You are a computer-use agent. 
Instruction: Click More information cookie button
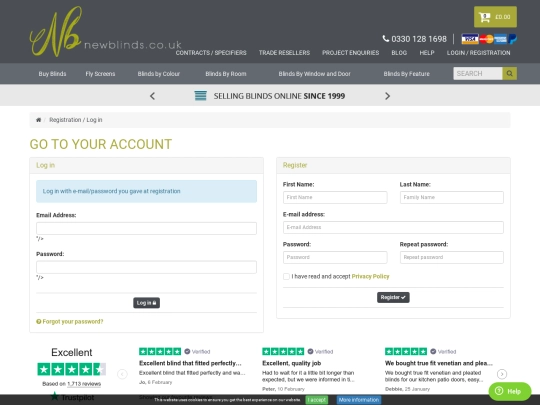[x=359, y=400]
